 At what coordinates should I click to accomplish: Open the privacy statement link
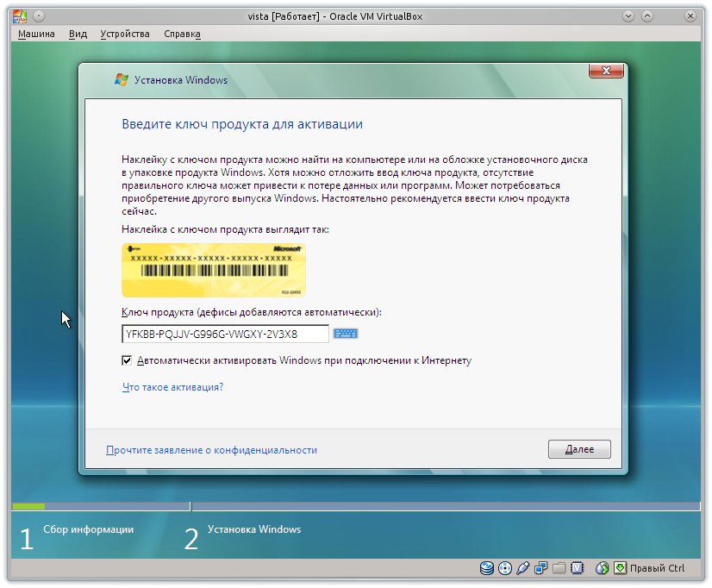click(211, 450)
